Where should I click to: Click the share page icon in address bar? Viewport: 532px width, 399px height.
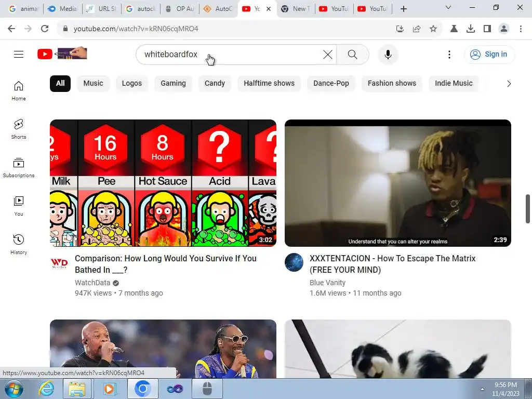pos(417,29)
